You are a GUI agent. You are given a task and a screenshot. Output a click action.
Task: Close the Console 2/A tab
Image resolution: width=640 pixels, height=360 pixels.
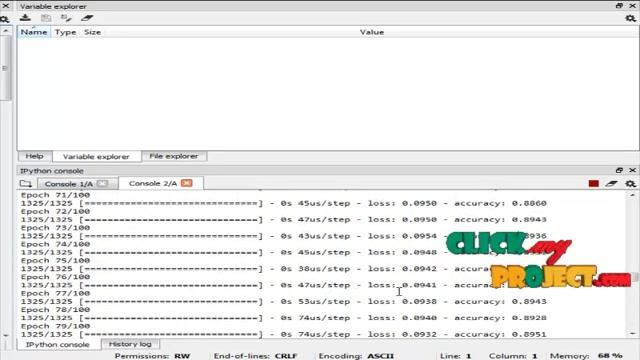187,183
